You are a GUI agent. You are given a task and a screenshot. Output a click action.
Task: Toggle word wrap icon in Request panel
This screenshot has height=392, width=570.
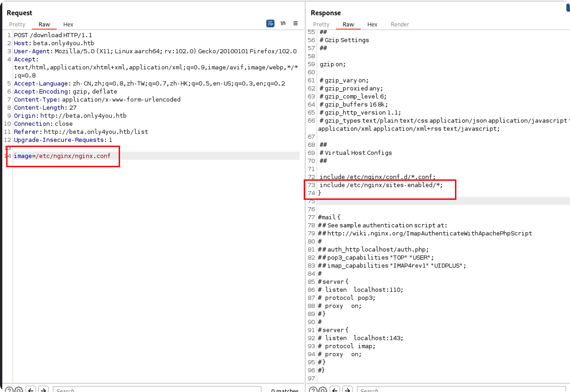coord(270,23)
